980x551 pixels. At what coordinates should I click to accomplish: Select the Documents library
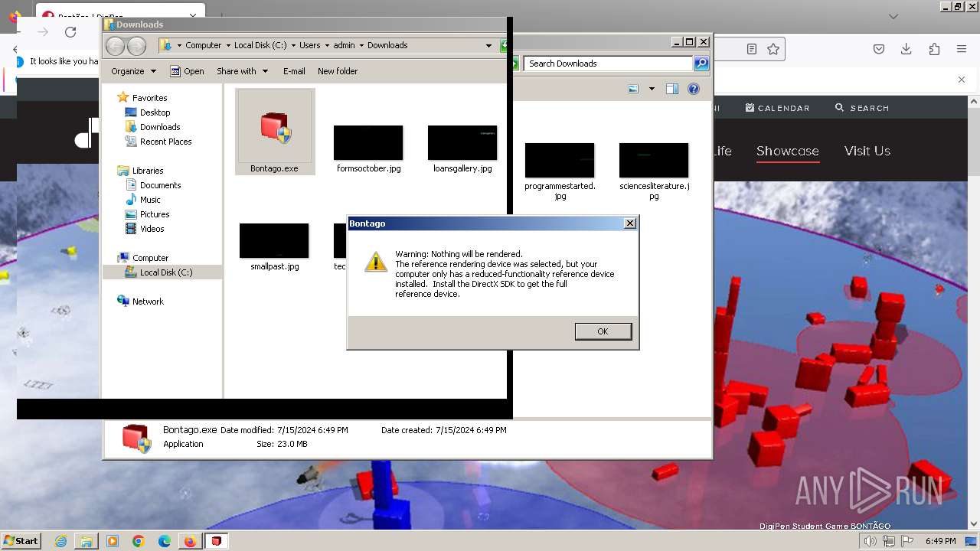160,185
